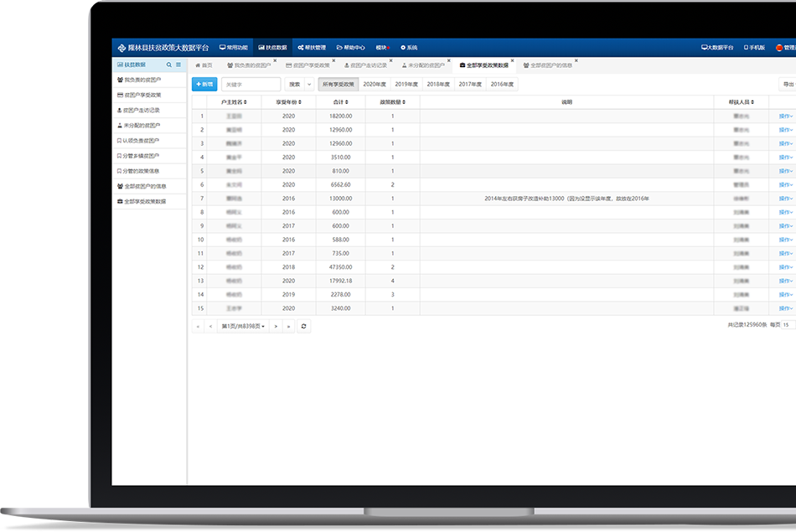Open 分管的政策信息 in sidebar

click(149, 171)
